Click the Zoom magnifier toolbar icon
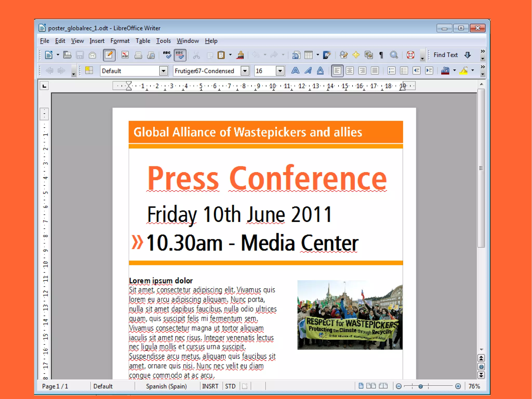The width and height of the screenshot is (532, 399). 394,55
